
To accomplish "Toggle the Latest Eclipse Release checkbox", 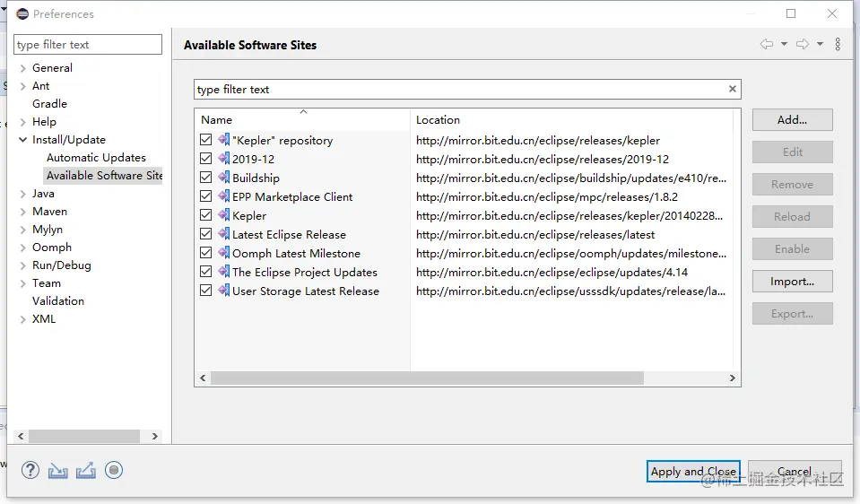I will click(205, 234).
